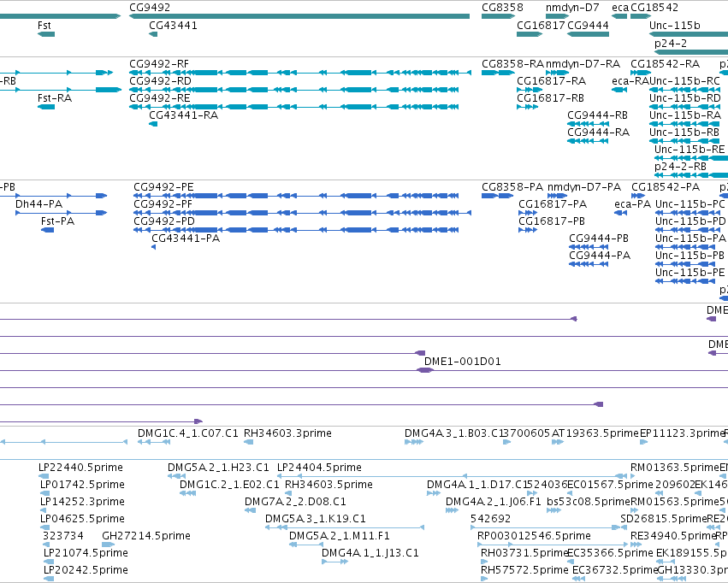The height and width of the screenshot is (583, 728).
Task: Select EST DMG1C.4_1.C07.C1
Action: pos(188,433)
